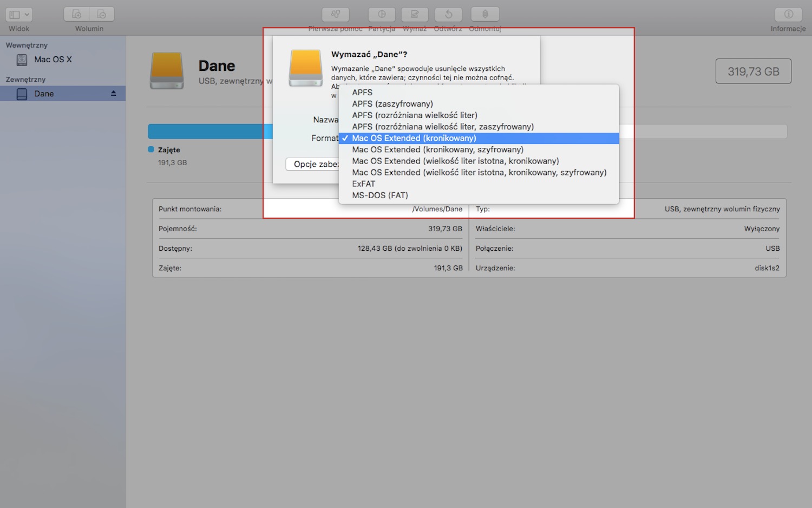Screen dimensions: 812x508
Task: Eject the Dane volume in sidebar
Action: click(114, 94)
